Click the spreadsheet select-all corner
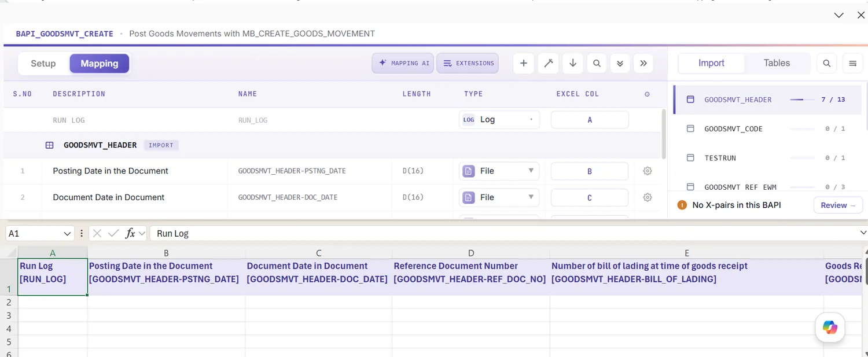The image size is (868, 357). pyautogui.click(x=9, y=253)
